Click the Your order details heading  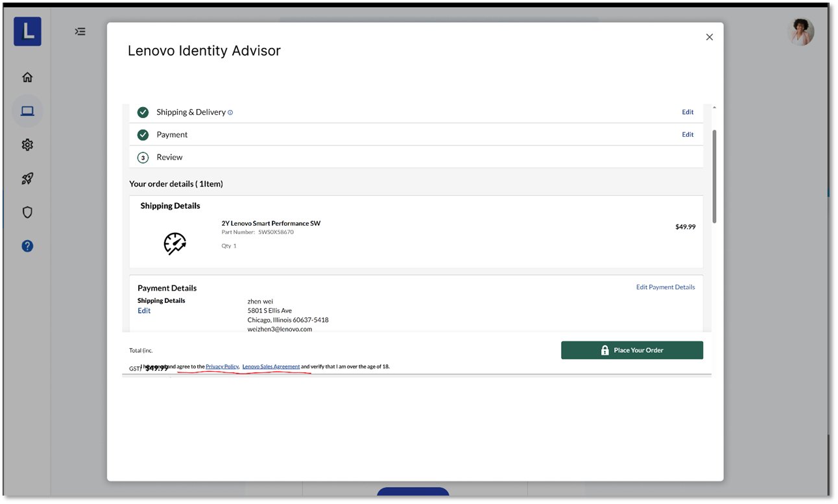coord(176,184)
